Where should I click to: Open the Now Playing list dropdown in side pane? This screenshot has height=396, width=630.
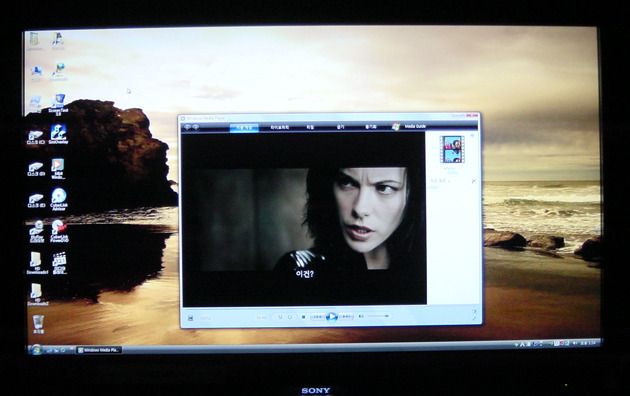(440, 181)
